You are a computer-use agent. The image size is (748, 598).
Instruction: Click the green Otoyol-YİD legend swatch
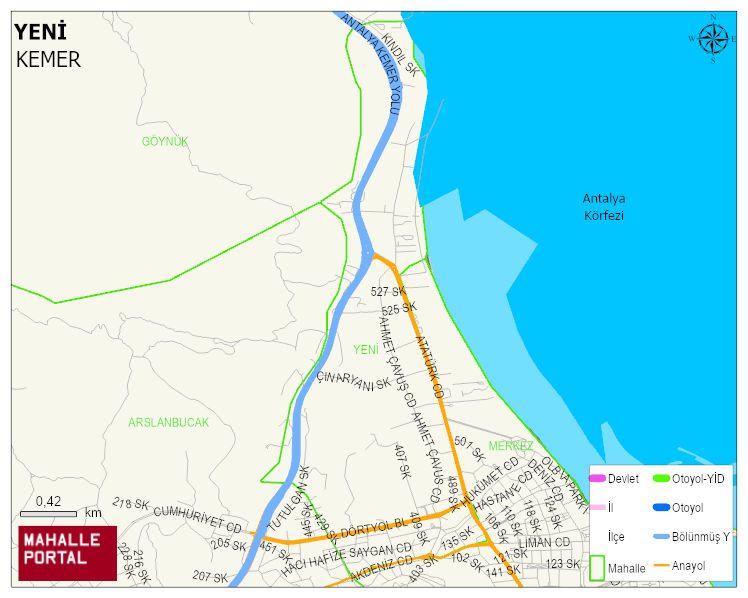[661, 478]
